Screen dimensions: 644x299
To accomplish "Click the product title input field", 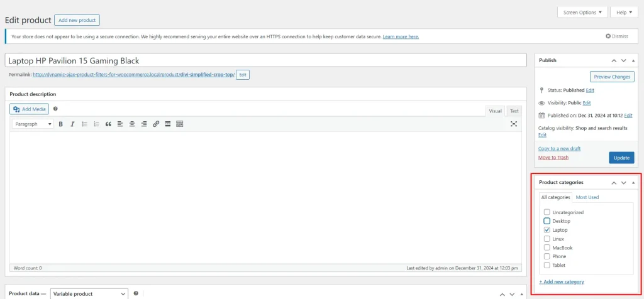I will tap(266, 61).
